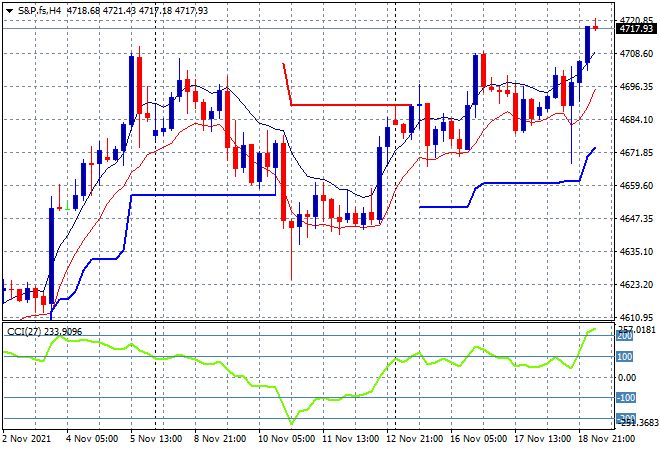Click the 4610.95 price scale value

point(636,317)
